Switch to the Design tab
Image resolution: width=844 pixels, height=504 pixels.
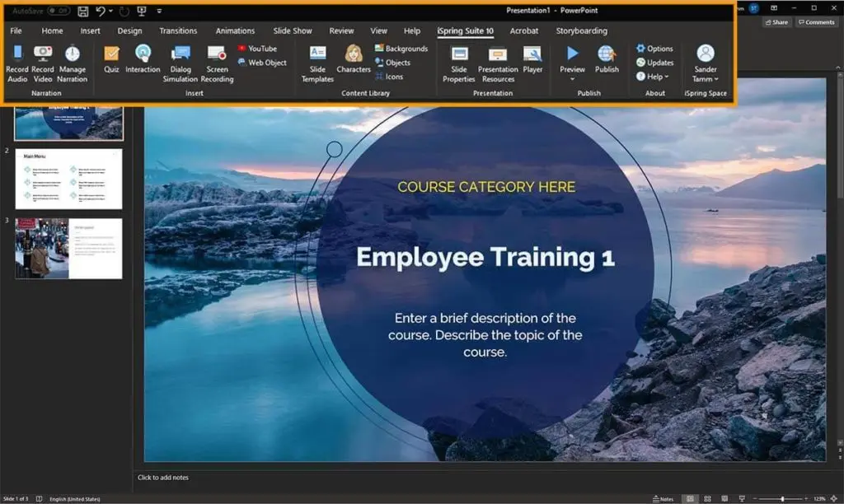tap(129, 30)
